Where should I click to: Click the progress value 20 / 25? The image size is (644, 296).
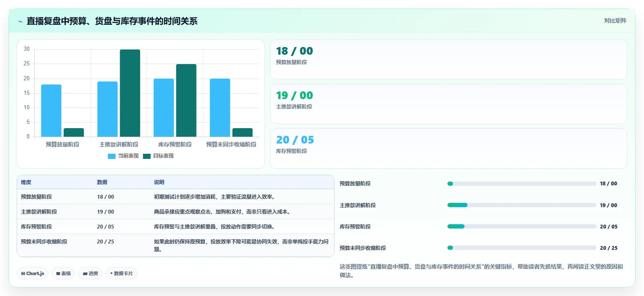click(x=609, y=248)
